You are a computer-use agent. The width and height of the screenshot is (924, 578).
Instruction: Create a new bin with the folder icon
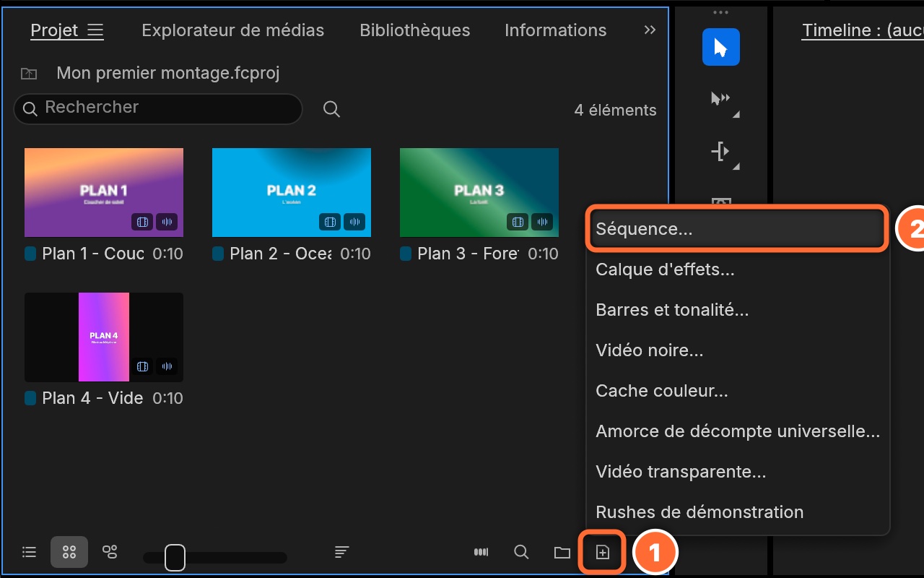[x=562, y=553]
